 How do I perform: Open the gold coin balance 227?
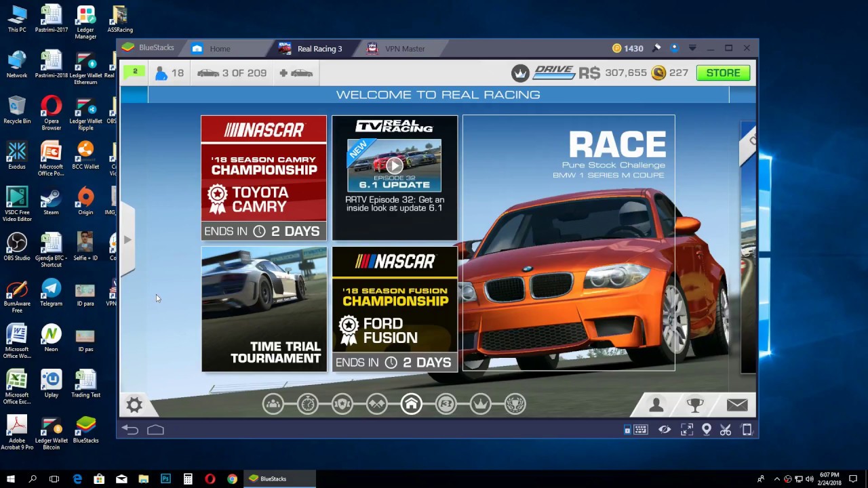[x=670, y=73]
